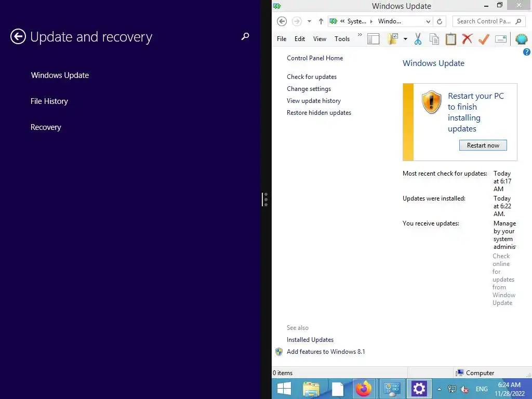
Task: Click the split-screen divider handle
Action: click(265, 199)
